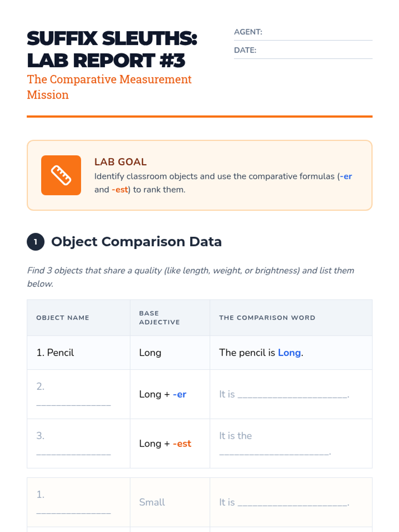This screenshot has height=532, width=399.
Task: Click the subtitle 'The Comparative Measurement Mission'
Action: coord(109,87)
